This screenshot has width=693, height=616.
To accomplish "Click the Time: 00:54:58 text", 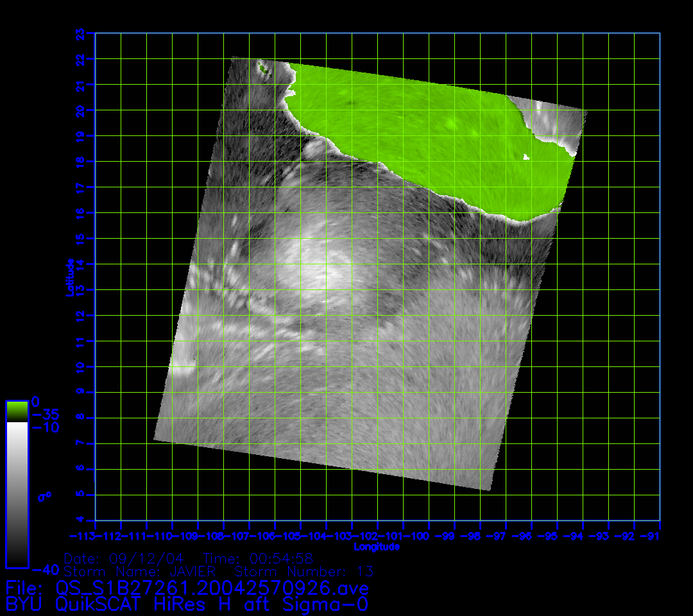I will click(258, 558).
